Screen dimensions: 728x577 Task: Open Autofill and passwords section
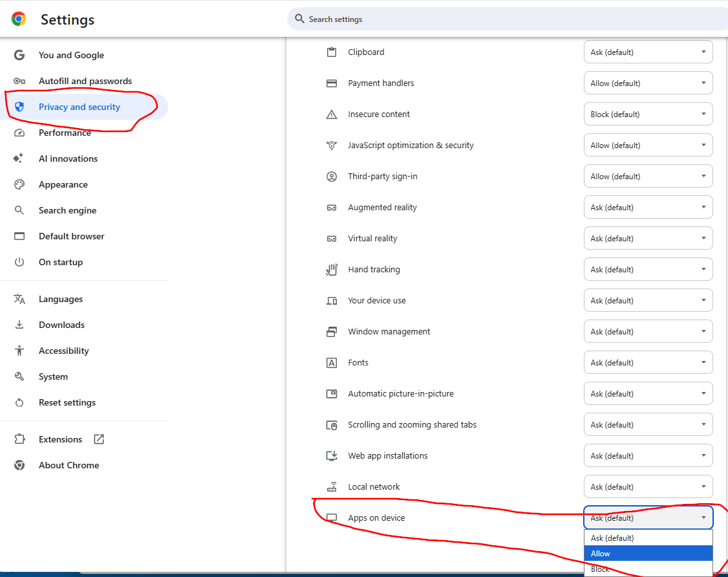(x=85, y=81)
